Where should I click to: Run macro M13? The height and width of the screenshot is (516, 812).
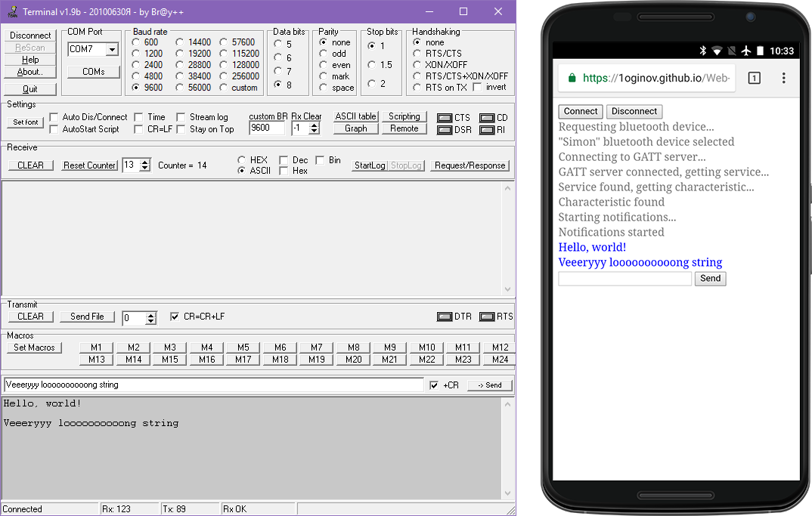pyautogui.click(x=96, y=359)
